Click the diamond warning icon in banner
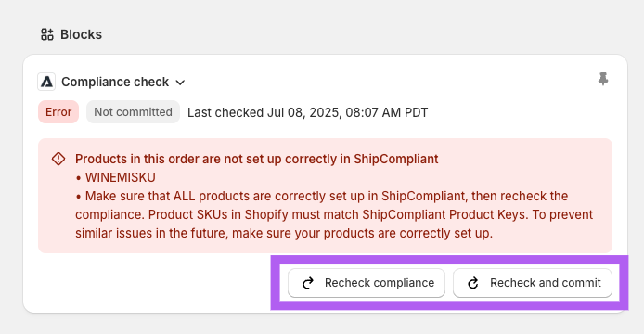 click(x=58, y=159)
